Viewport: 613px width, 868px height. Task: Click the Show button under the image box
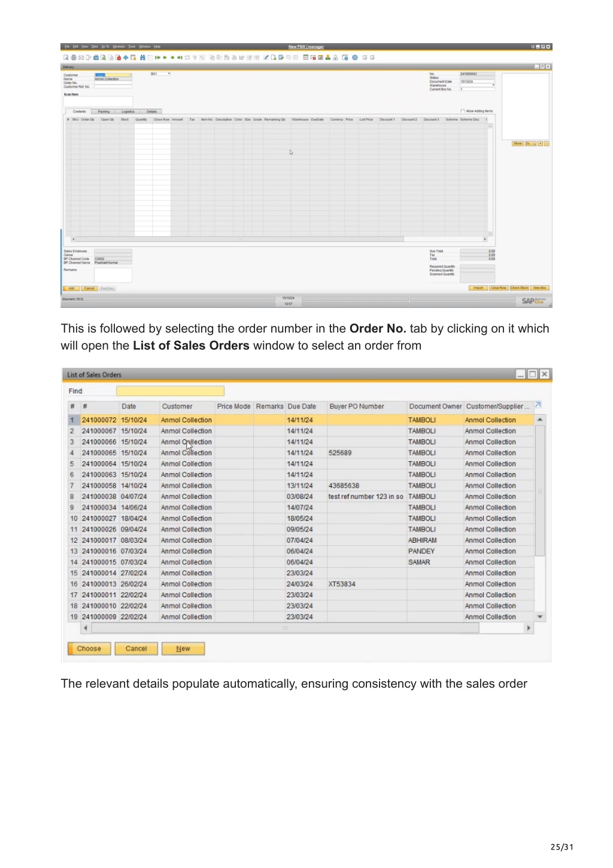pos(518,144)
